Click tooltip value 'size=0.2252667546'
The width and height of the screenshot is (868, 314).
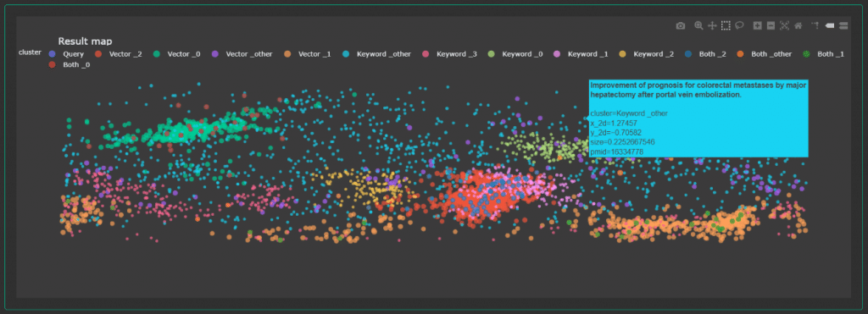[622, 142]
